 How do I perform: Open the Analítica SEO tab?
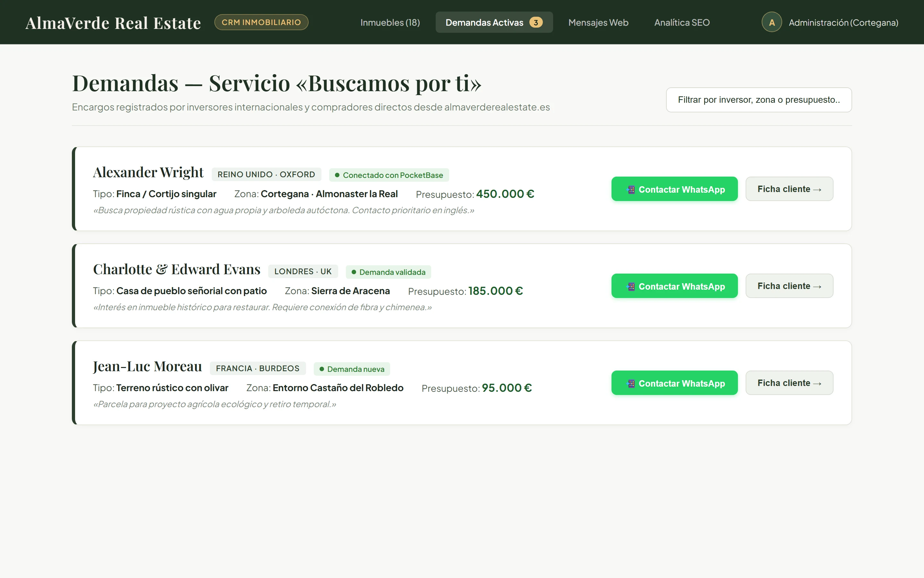(x=682, y=22)
